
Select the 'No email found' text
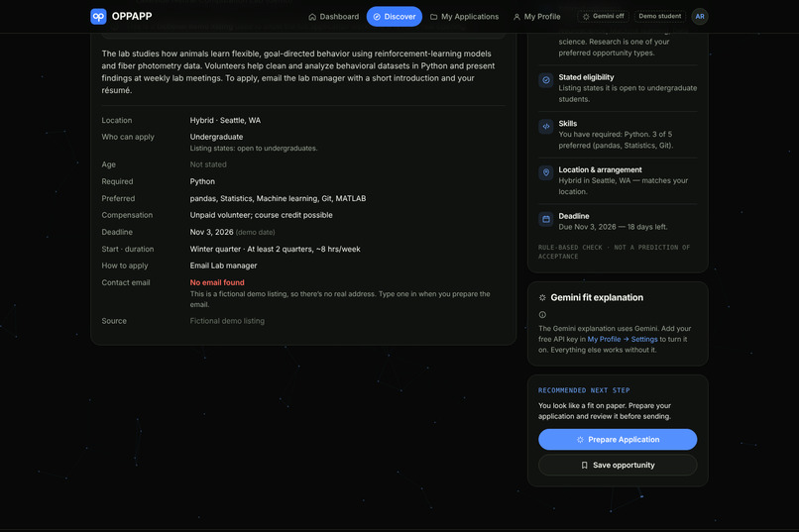(x=217, y=282)
